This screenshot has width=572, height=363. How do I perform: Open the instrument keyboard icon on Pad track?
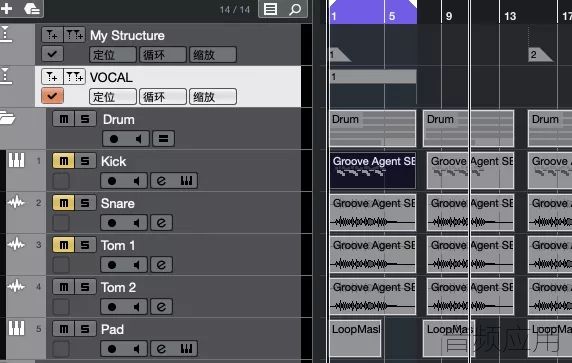click(186, 349)
